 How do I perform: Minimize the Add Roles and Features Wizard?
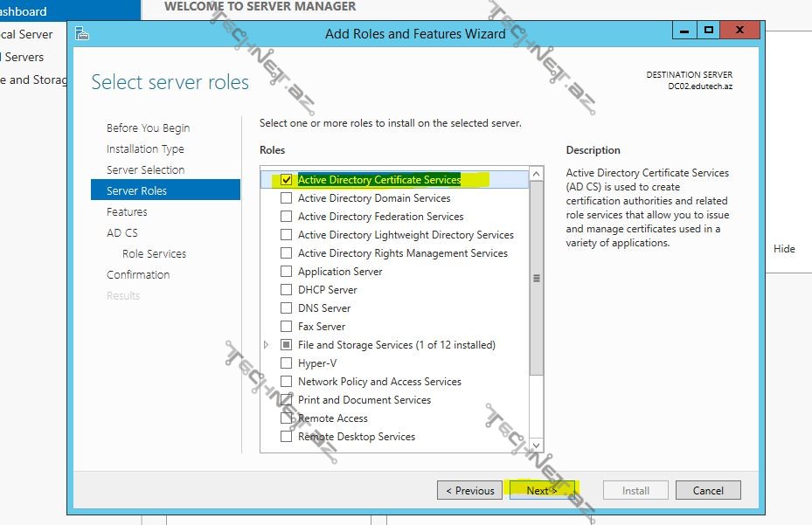click(684, 30)
